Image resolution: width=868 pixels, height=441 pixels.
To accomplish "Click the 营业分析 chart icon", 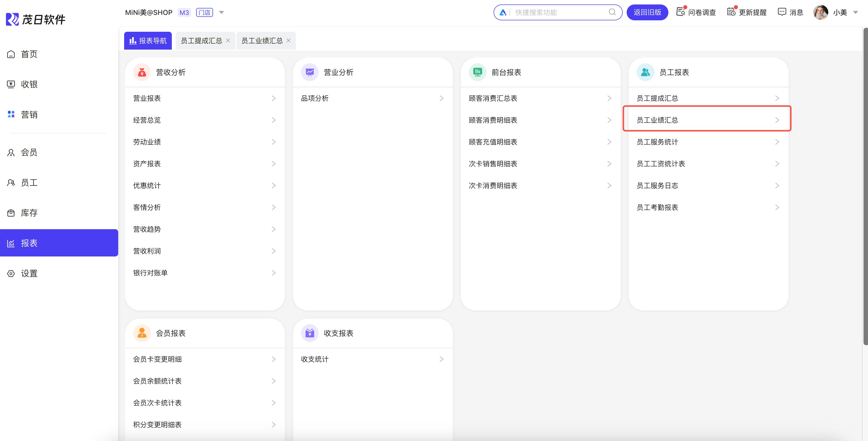I will coord(310,72).
